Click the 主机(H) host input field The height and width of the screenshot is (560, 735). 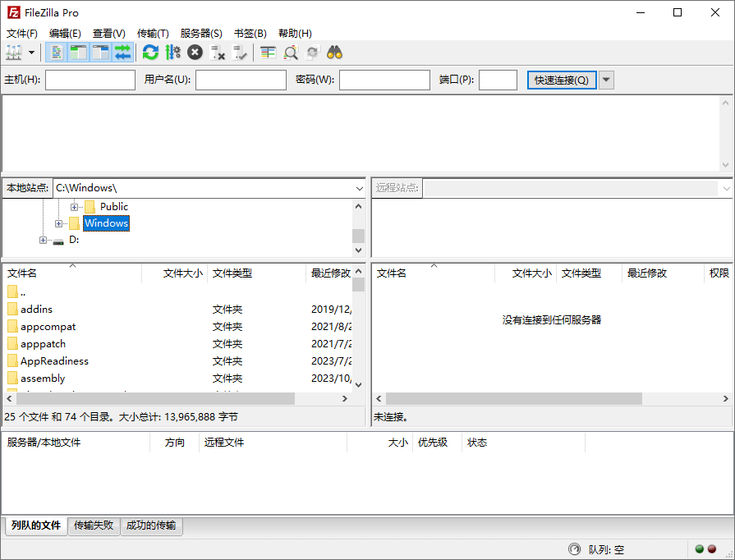[x=90, y=80]
